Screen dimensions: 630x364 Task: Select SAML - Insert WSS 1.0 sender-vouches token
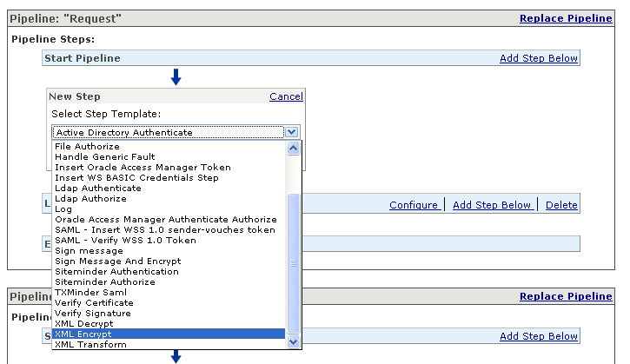click(x=169, y=230)
